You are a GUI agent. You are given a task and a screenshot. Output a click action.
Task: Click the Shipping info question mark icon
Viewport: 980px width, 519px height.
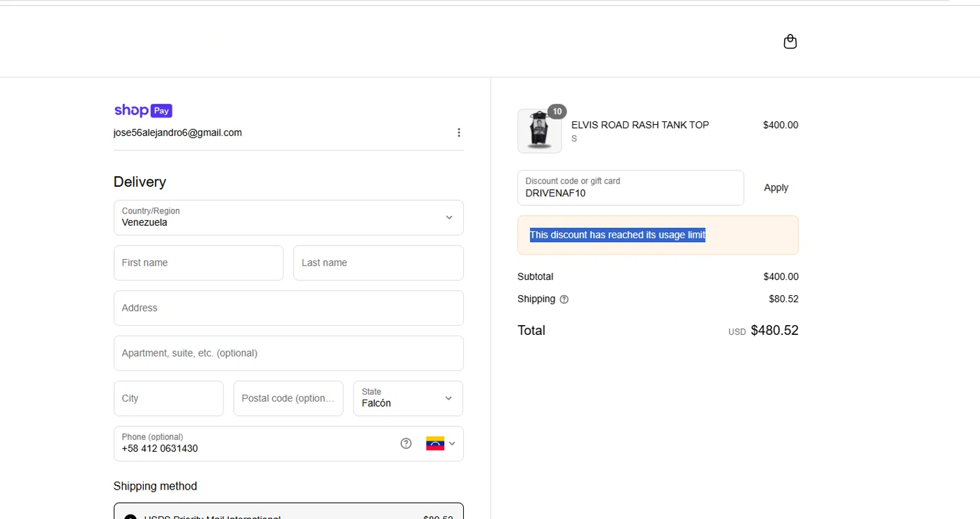[564, 300]
